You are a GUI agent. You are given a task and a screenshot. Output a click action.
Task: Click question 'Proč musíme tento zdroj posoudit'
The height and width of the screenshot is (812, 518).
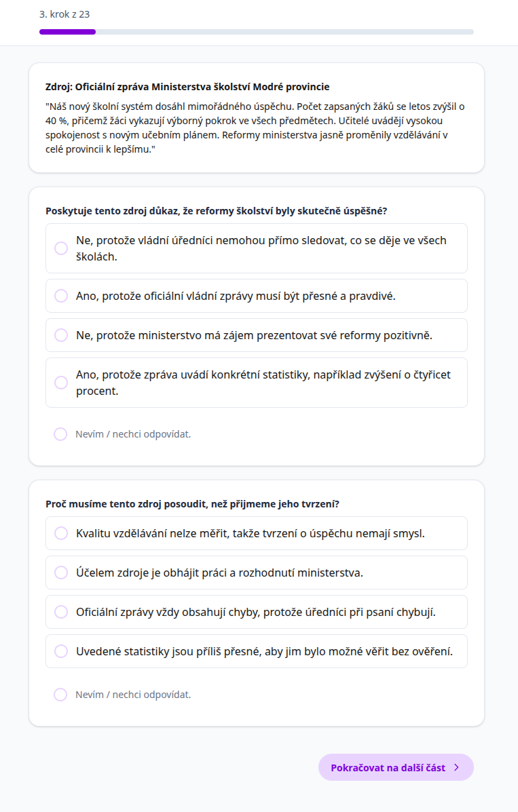[192, 504]
